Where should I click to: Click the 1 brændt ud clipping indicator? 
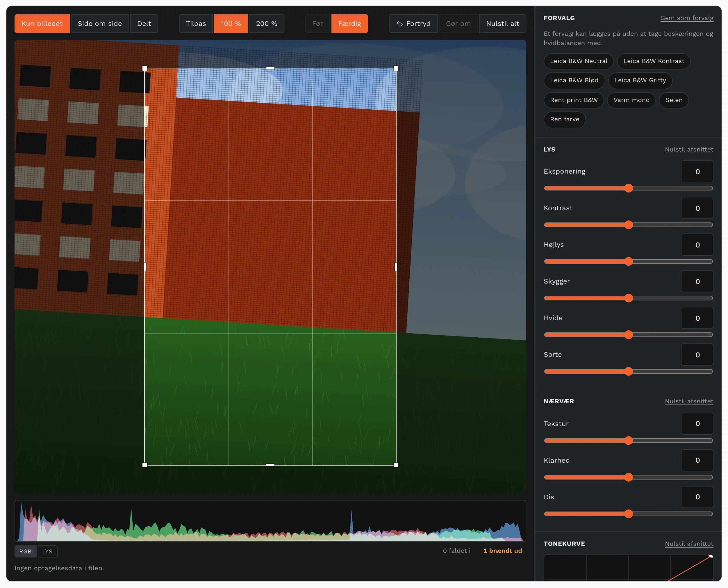tap(502, 551)
